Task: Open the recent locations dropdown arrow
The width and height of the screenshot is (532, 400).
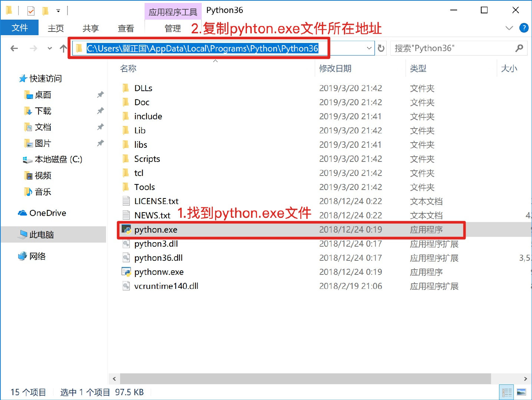Action: (x=50, y=49)
